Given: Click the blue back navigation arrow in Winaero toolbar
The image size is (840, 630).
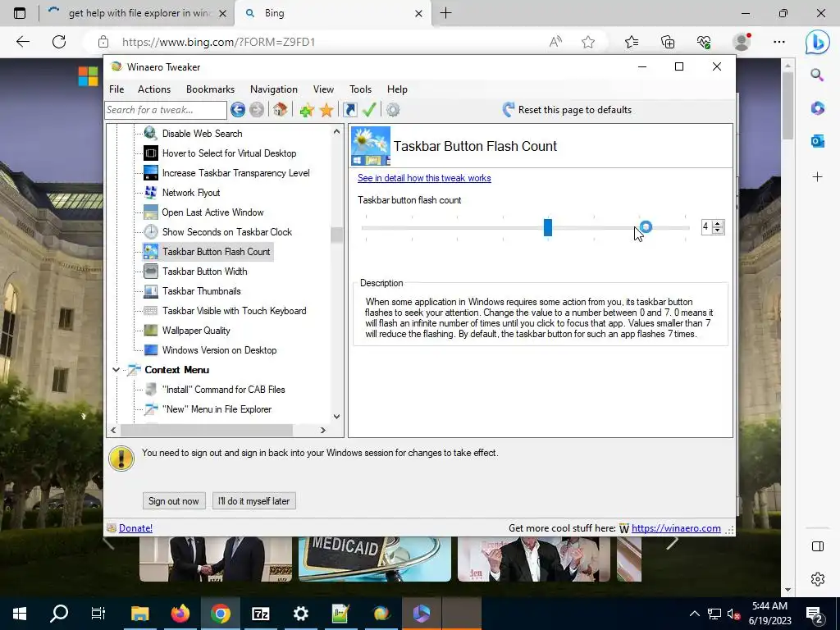Looking at the screenshot, I should (238, 110).
